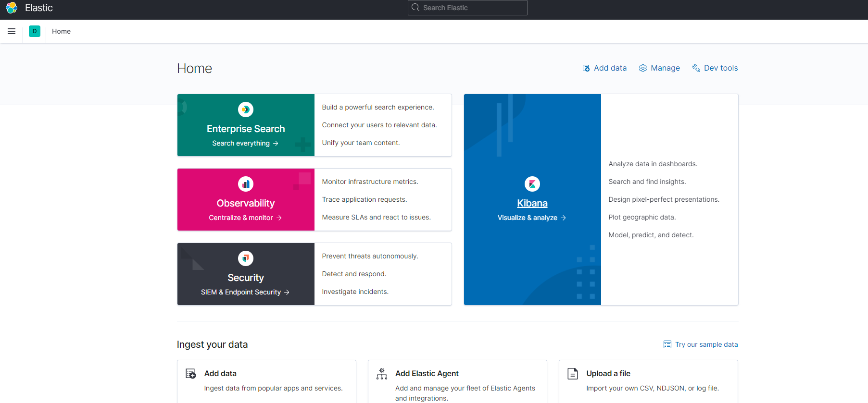Image resolution: width=868 pixels, height=403 pixels.
Task: Click the arrow next to SIEM & Endpoint Security
Action: tap(287, 292)
